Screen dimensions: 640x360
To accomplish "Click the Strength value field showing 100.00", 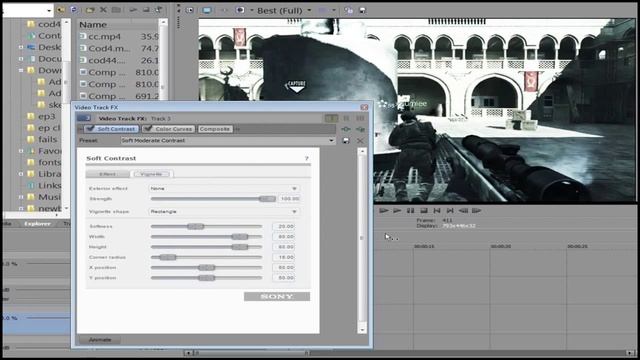I will coord(289,199).
